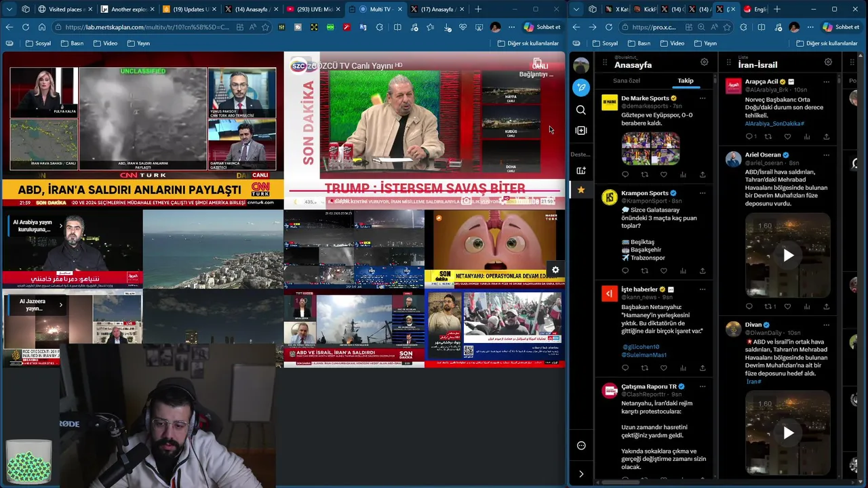Open the tweet composer in X Pro sidebar

coord(581,87)
